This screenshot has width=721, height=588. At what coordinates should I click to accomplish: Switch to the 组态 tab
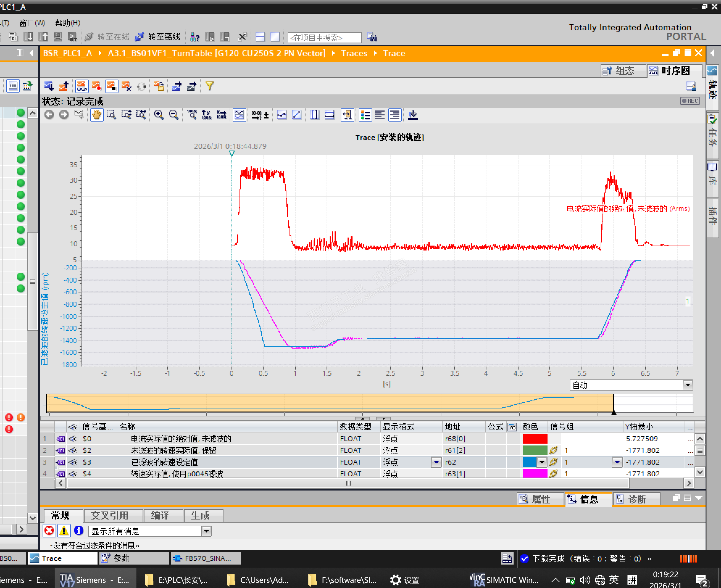(623, 70)
